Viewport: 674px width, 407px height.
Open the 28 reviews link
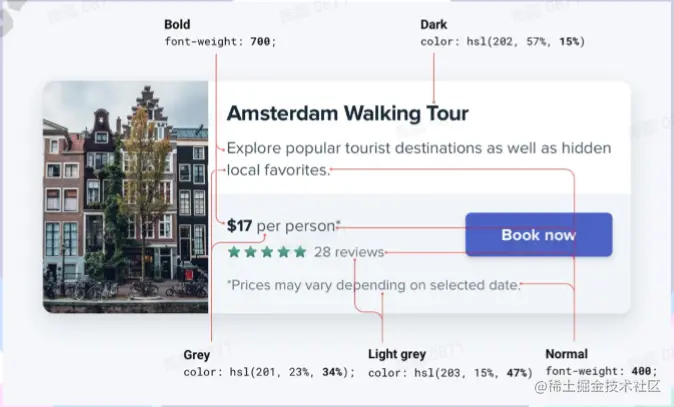point(349,252)
